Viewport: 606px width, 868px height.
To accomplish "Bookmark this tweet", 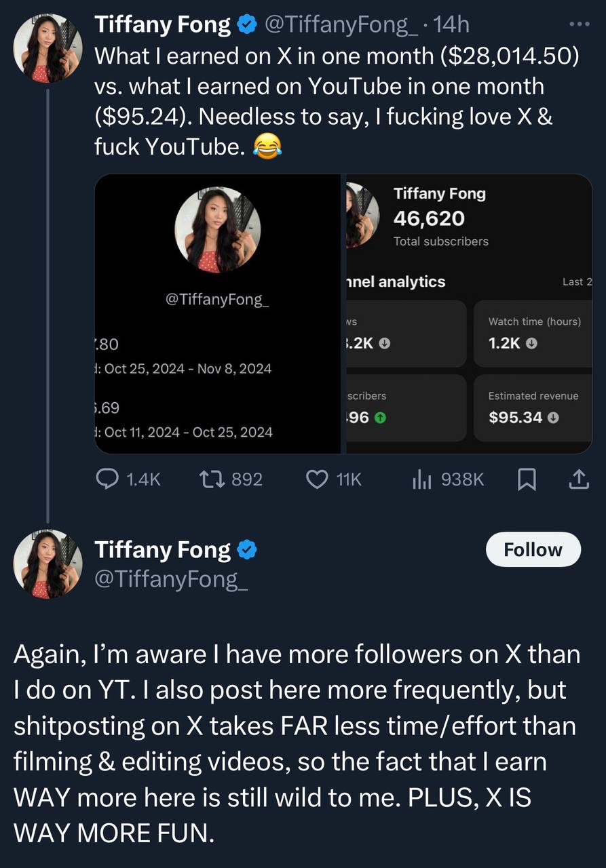I will (x=526, y=479).
